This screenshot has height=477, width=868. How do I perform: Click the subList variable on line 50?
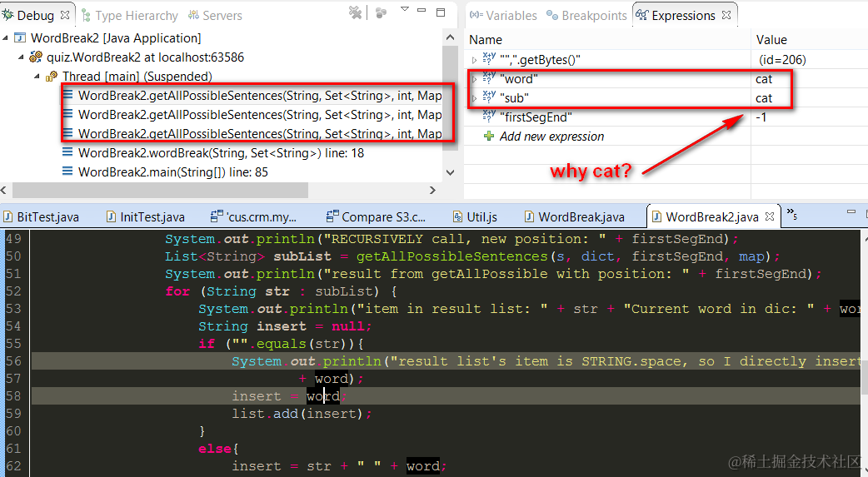[302, 256]
